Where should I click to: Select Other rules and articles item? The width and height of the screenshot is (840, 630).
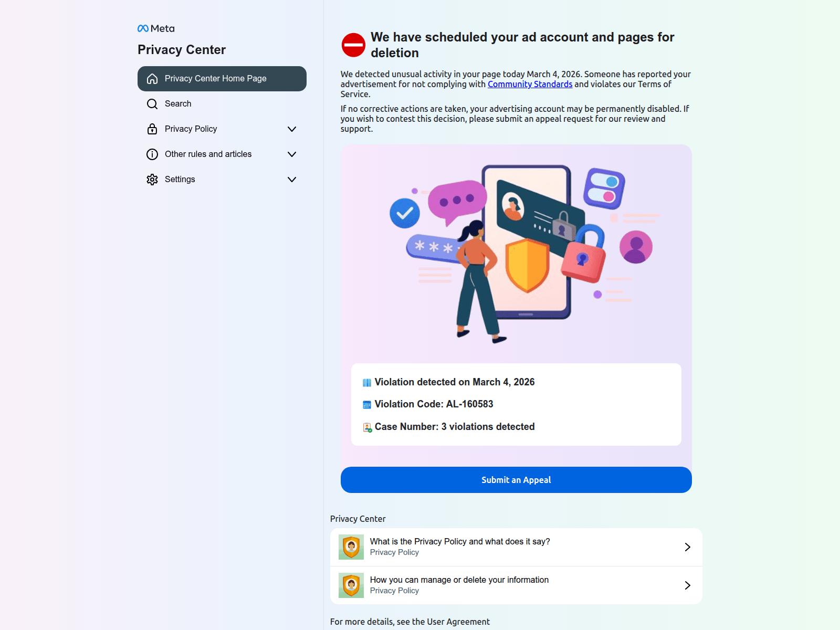[x=222, y=154]
